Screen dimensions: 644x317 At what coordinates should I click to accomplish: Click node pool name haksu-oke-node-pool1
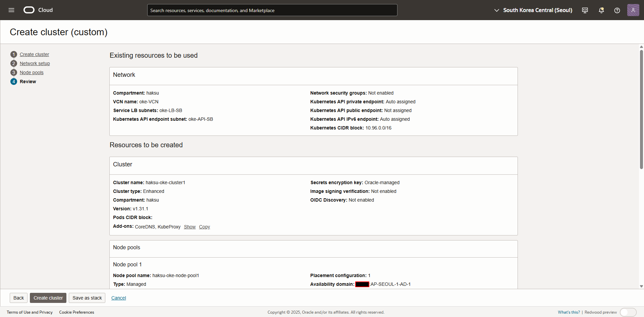tap(176, 275)
